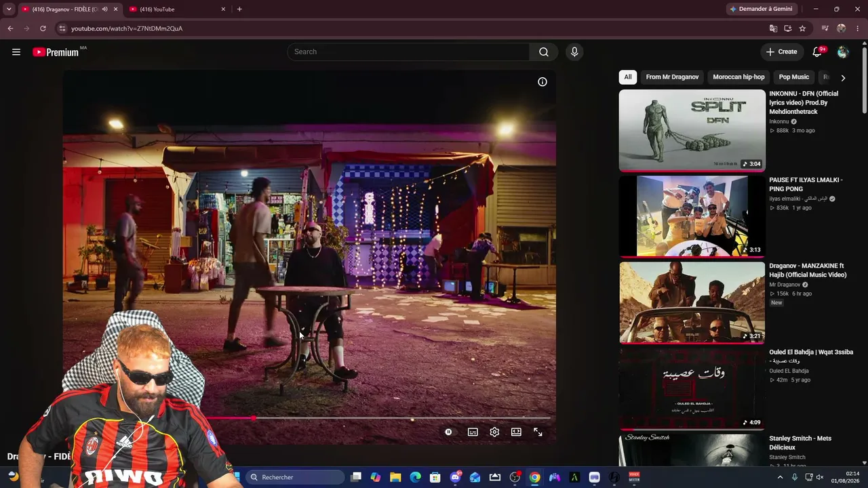The width and height of the screenshot is (868, 488).
Task: Start voice search with the microphone
Action: (574, 52)
